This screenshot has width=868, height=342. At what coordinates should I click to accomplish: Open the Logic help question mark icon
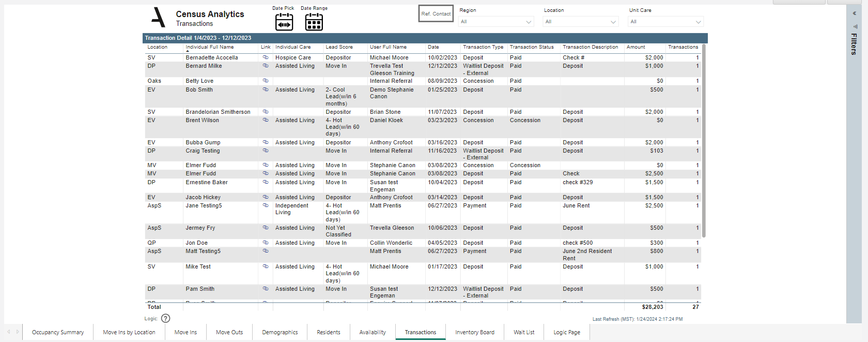coord(165,318)
